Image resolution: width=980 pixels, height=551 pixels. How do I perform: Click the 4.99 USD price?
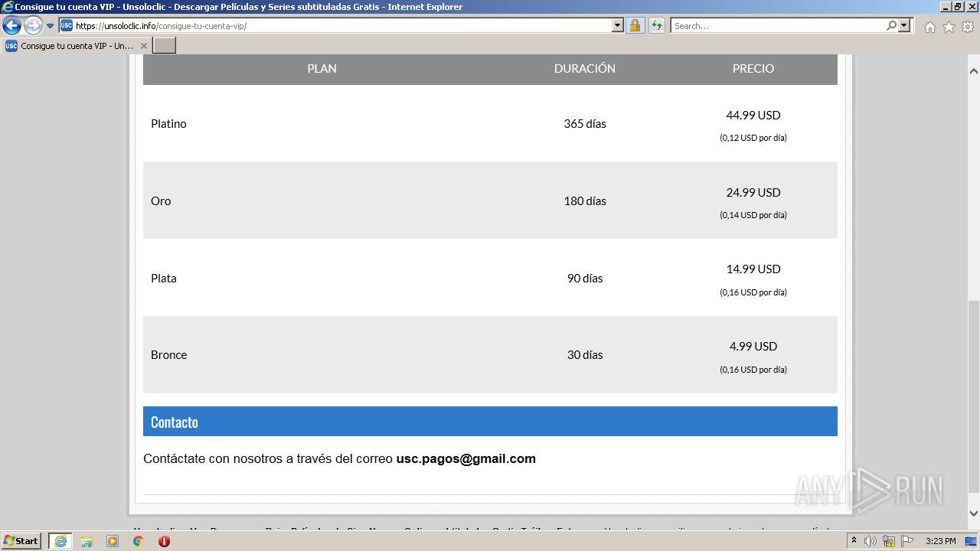pos(753,346)
